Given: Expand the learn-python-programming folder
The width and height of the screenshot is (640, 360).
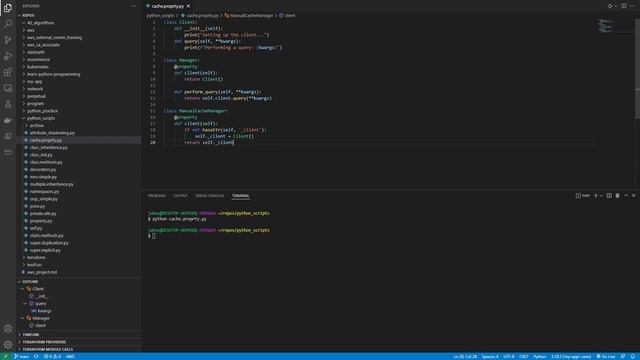Looking at the screenshot, I should point(79,74).
